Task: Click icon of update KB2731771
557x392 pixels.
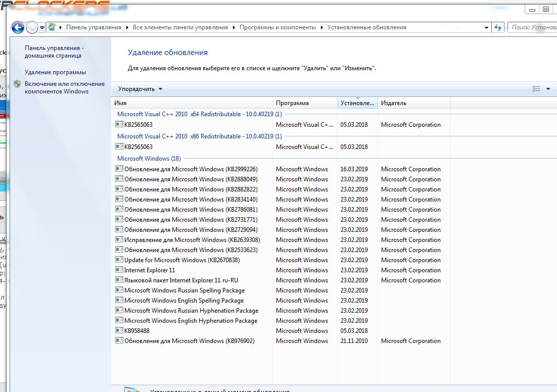Action: [119, 219]
